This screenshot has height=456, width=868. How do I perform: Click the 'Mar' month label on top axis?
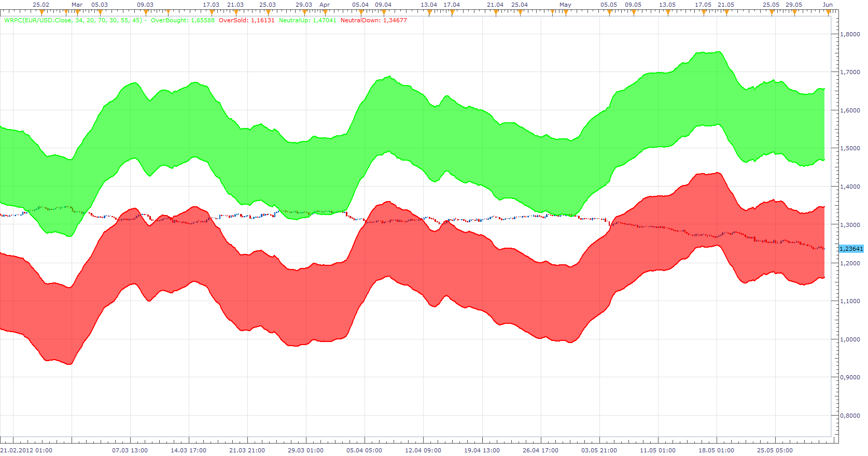pos(77,5)
